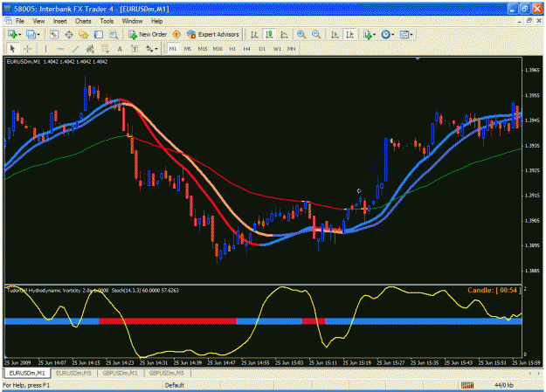The width and height of the screenshot is (546, 392).
Task: Select the Equidistant Channel tool
Action: tap(90, 49)
